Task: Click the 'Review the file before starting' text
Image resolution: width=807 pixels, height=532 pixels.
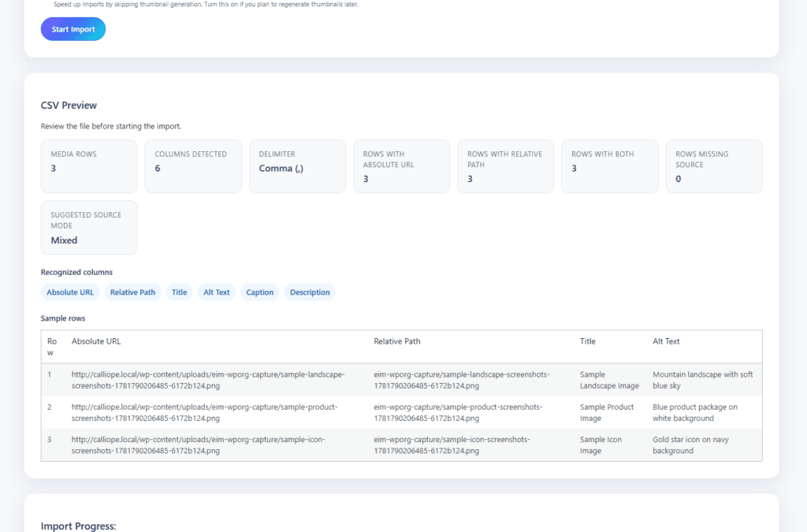Action: pos(110,126)
